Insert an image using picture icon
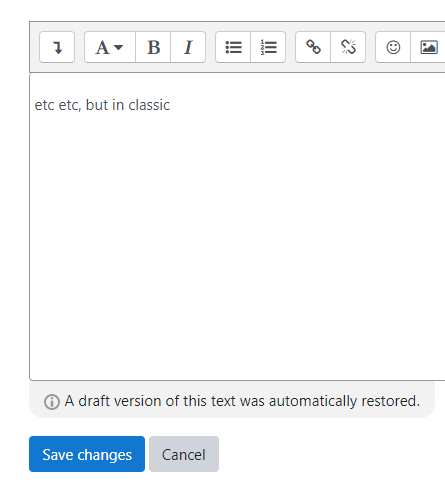The width and height of the screenshot is (445, 491). point(428,47)
